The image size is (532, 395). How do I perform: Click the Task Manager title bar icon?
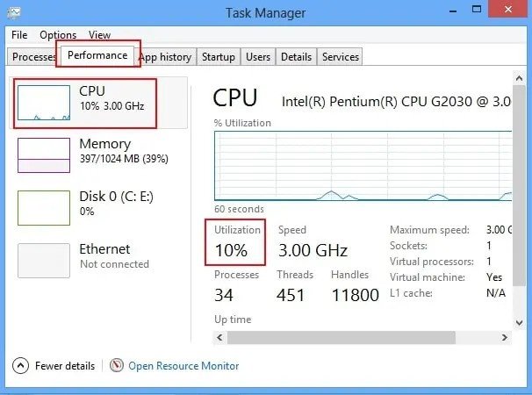[x=14, y=13]
